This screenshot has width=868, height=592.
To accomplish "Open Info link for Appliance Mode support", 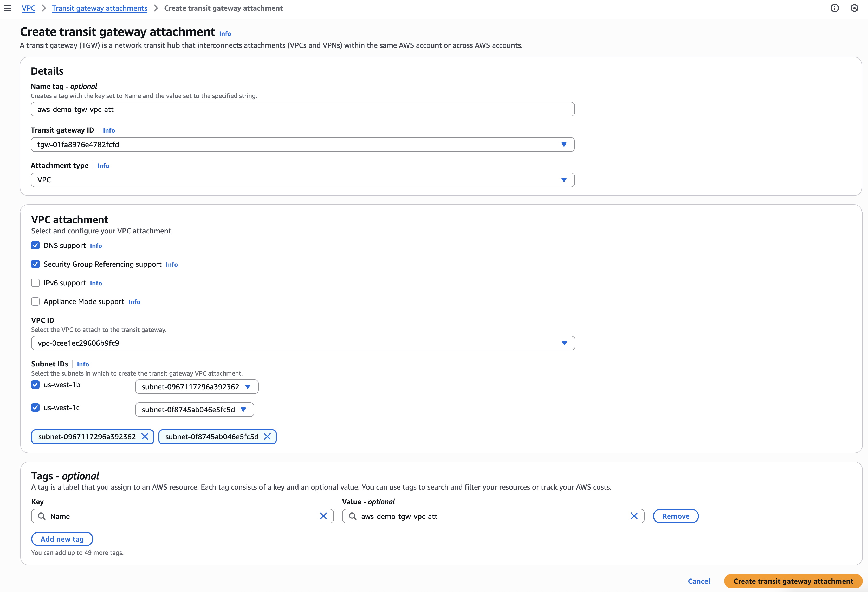I will (x=134, y=302).
